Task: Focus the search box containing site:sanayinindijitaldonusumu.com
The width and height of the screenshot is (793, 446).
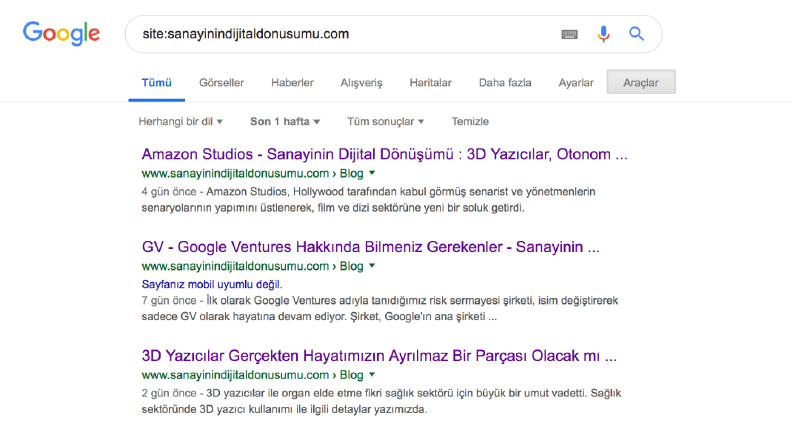Action: click(393, 34)
